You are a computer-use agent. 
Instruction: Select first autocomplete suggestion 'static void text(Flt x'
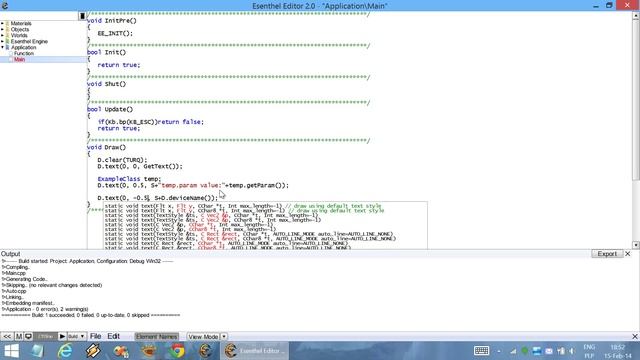click(x=243, y=206)
